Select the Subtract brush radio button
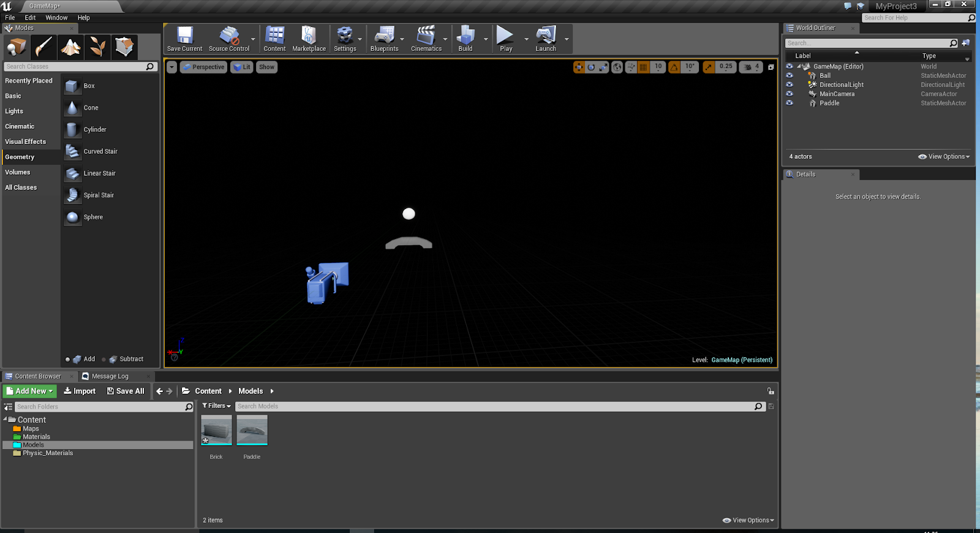The height and width of the screenshot is (533, 980). [104, 360]
